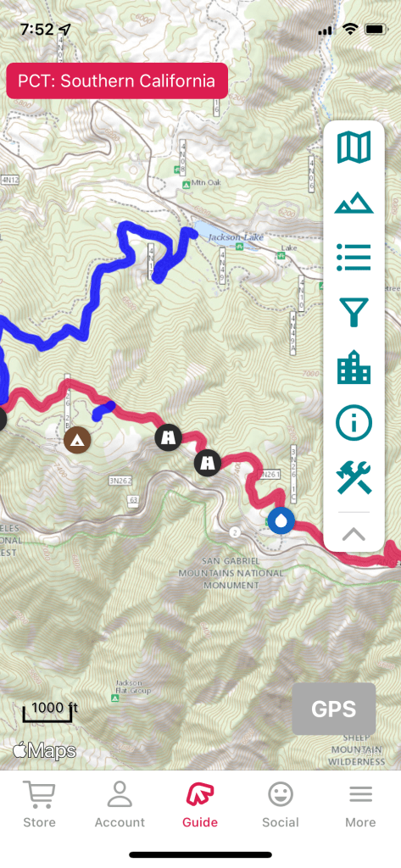Screen dimensions: 401x868
Task: Switch to the Store tab
Action: pos(39,805)
